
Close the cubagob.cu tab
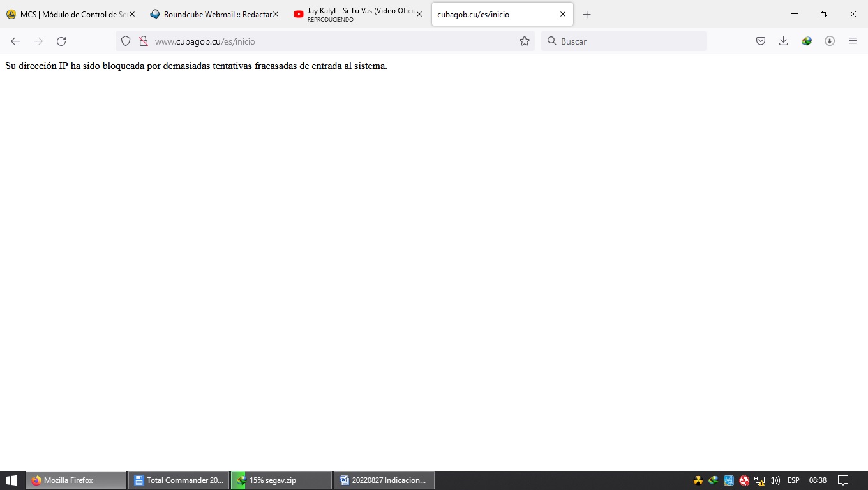pos(563,14)
